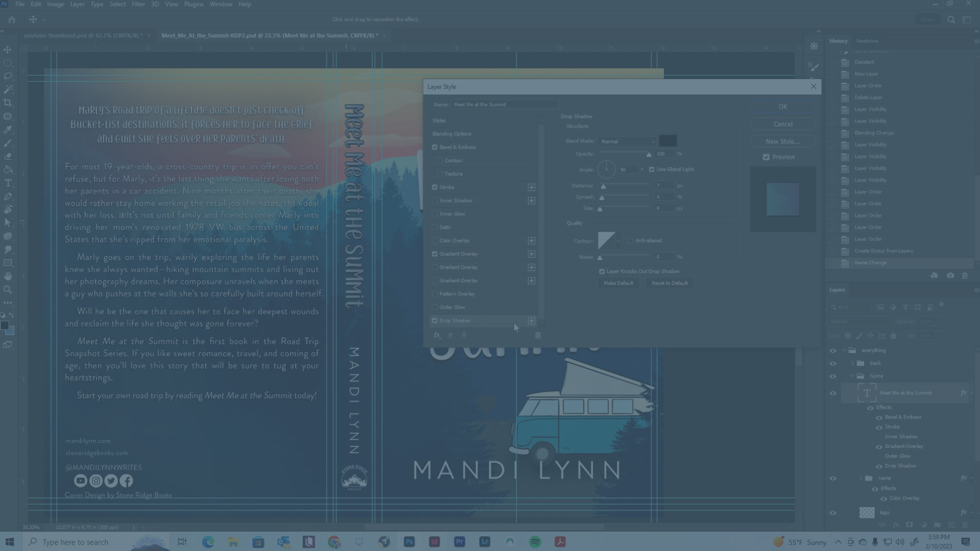Click the Make Default button
This screenshot has height=551, width=980.
coord(618,283)
